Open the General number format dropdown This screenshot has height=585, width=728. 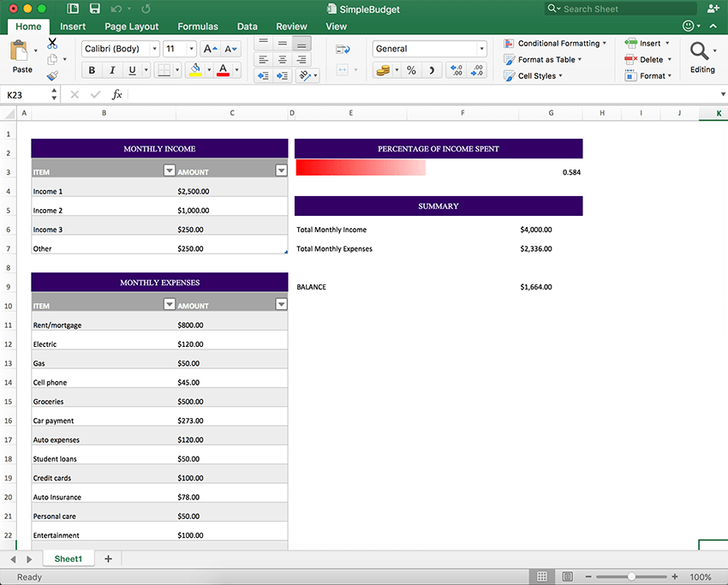point(482,49)
